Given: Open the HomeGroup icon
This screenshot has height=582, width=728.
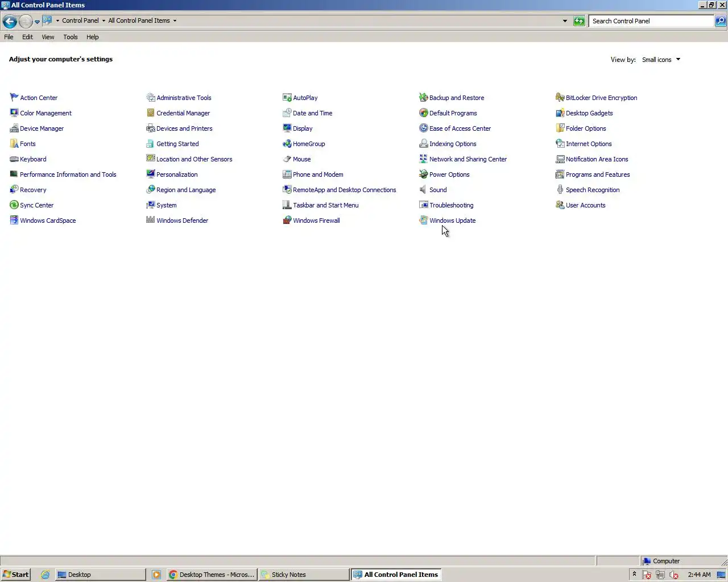Looking at the screenshot, I should tap(287, 144).
